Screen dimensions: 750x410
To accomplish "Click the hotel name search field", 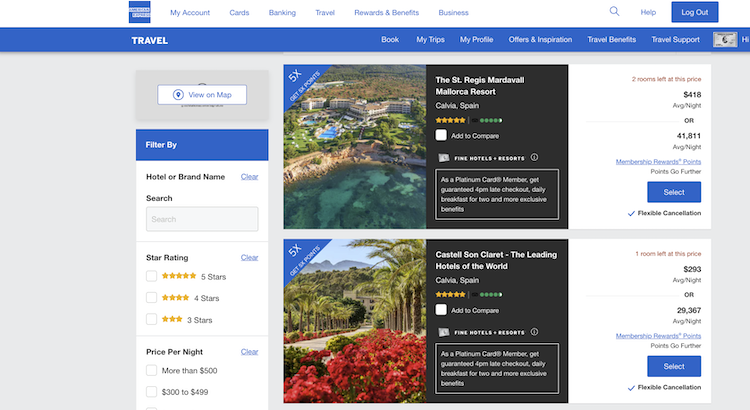I will pyautogui.click(x=202, y=219).
